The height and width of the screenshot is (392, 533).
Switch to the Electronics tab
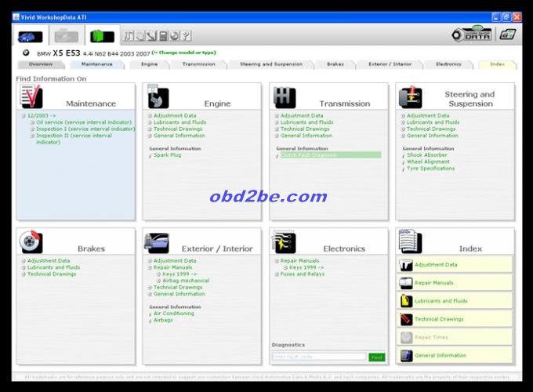448,64
